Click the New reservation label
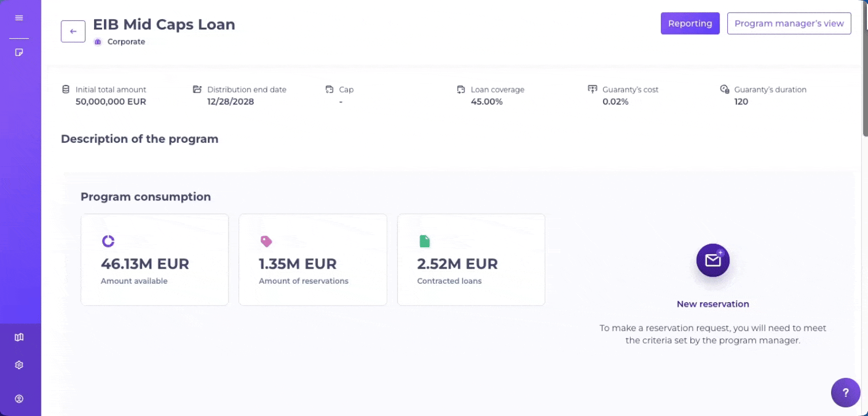The height and width of the screenshot is (416, 868). click(713, 304)
